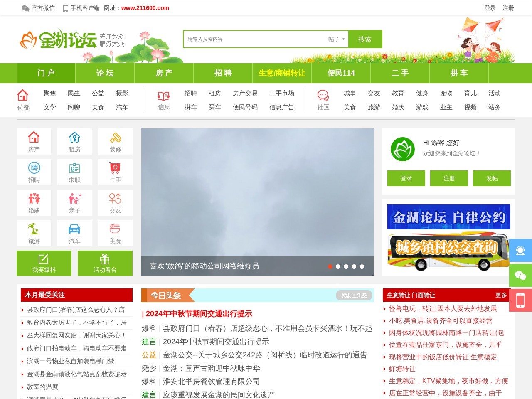The width and height of the screenshot is (532, 399).
Task: Open the mobile client floating icon
Action: [521, 300]
